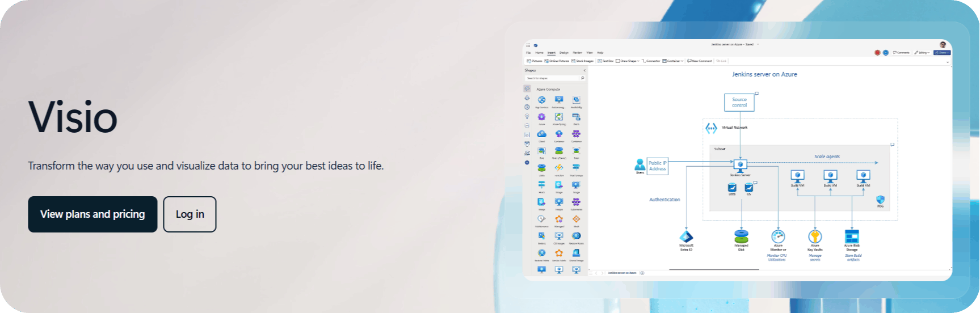Collapse the Shapes panel

pyautogui.click(x=584, y=70)
